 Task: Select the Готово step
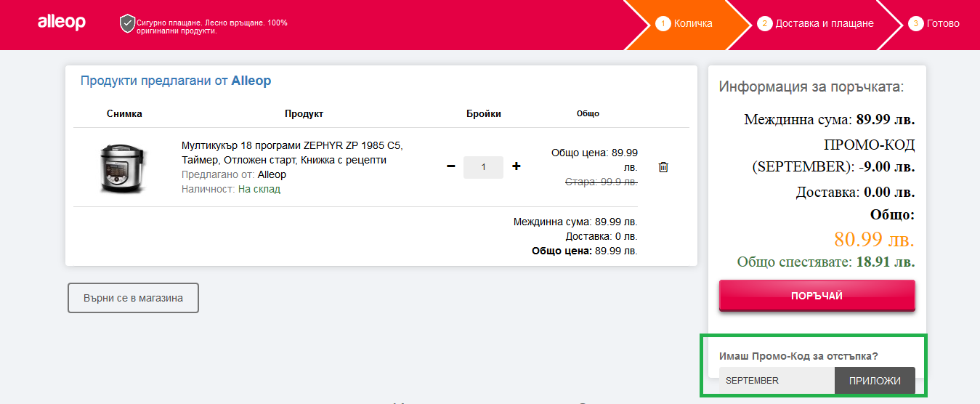935,23
